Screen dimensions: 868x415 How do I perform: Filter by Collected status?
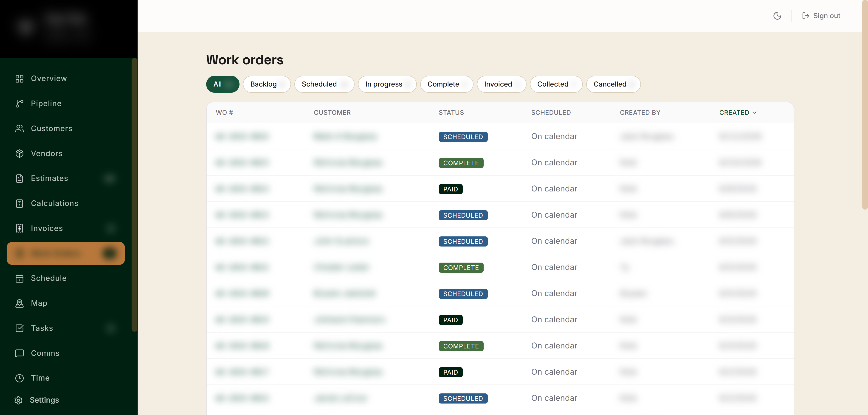pyautogui.click(x=556, y=84)
